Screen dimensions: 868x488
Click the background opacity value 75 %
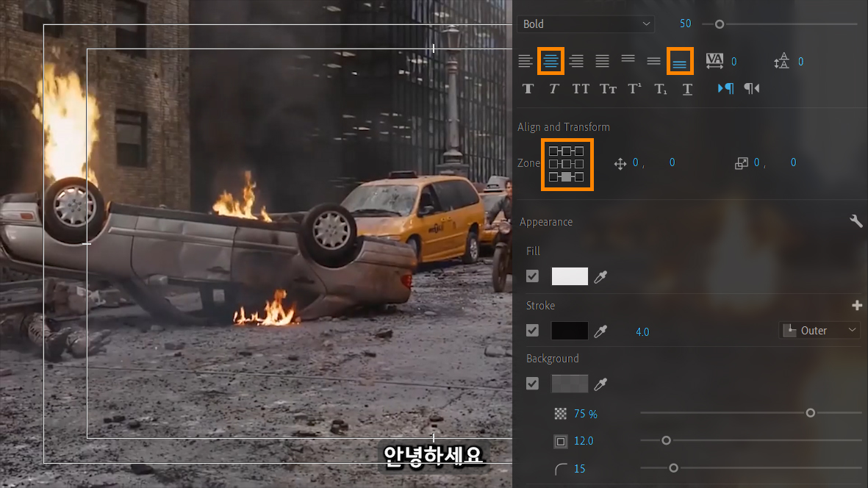click(586, 414)
